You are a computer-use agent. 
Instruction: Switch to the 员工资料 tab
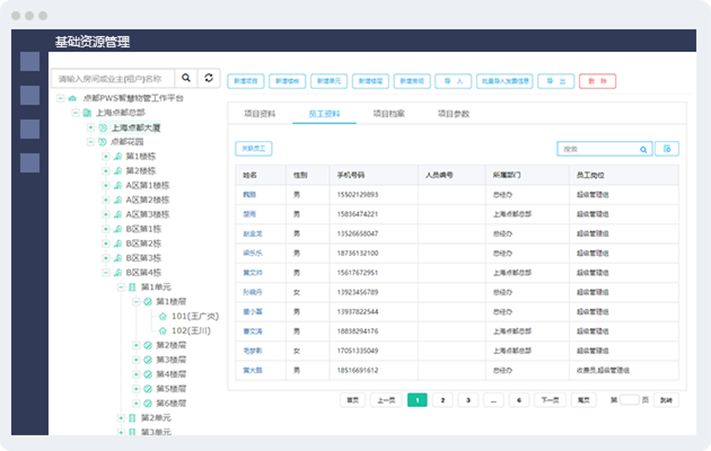click(x=324, y=114)
